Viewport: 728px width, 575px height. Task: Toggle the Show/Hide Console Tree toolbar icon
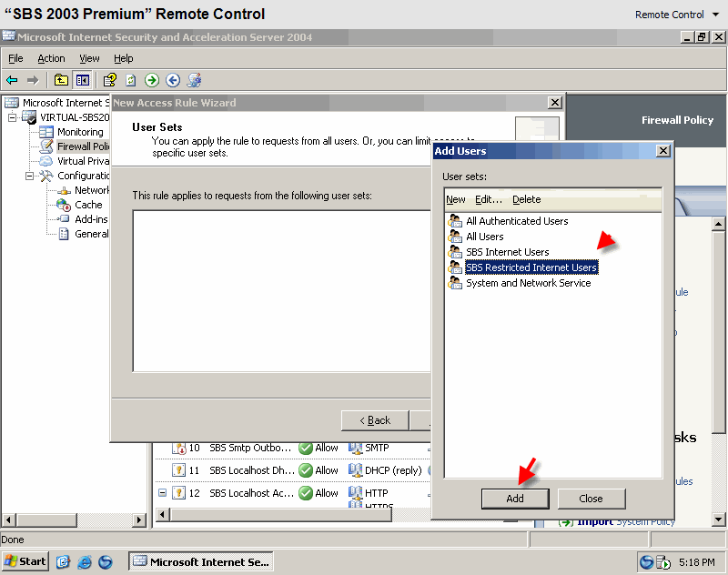click(x=83, y=80)
